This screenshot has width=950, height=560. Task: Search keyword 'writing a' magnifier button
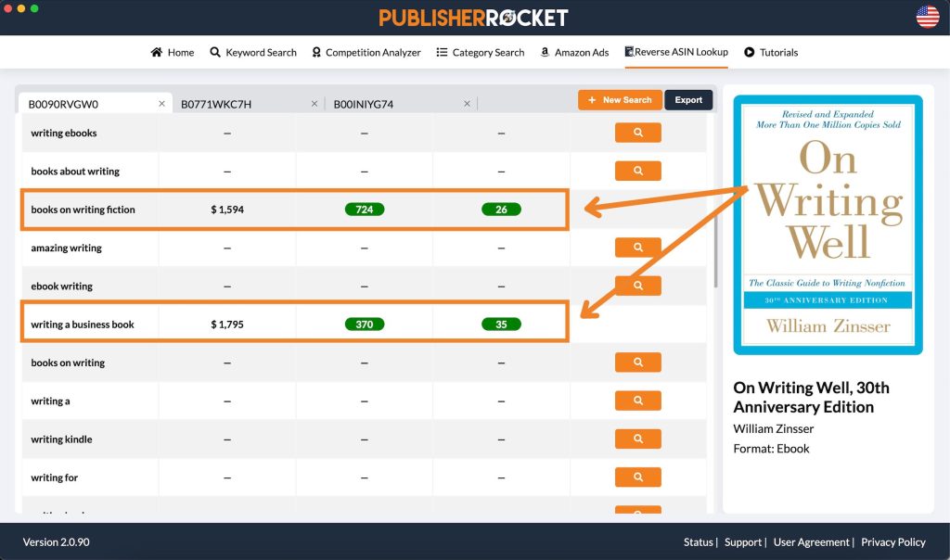click(x=637, y=401)
